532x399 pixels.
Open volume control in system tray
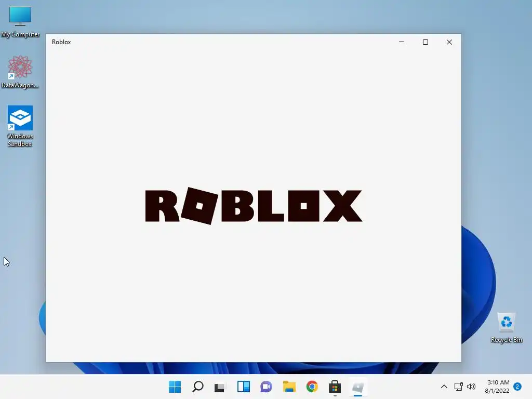click(x=471, y=387)
